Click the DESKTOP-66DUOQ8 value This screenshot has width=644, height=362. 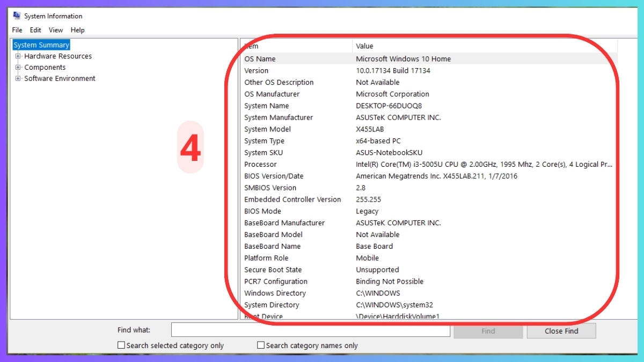(x=389, y=106)
